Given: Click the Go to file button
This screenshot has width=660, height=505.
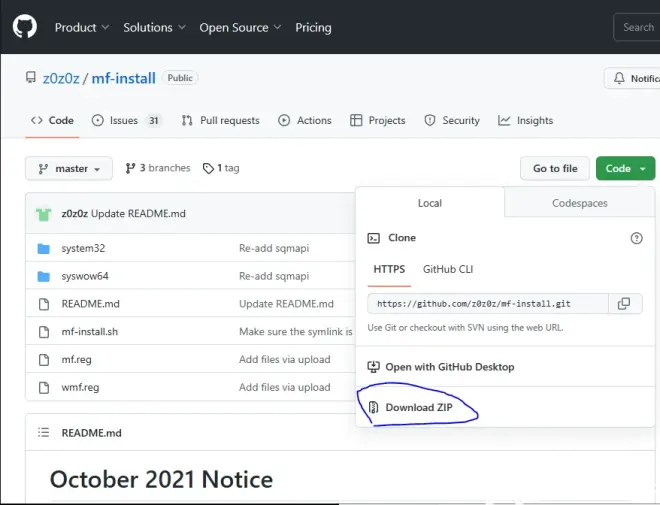Looking at the screenshot, I should (x=554, y=169).
